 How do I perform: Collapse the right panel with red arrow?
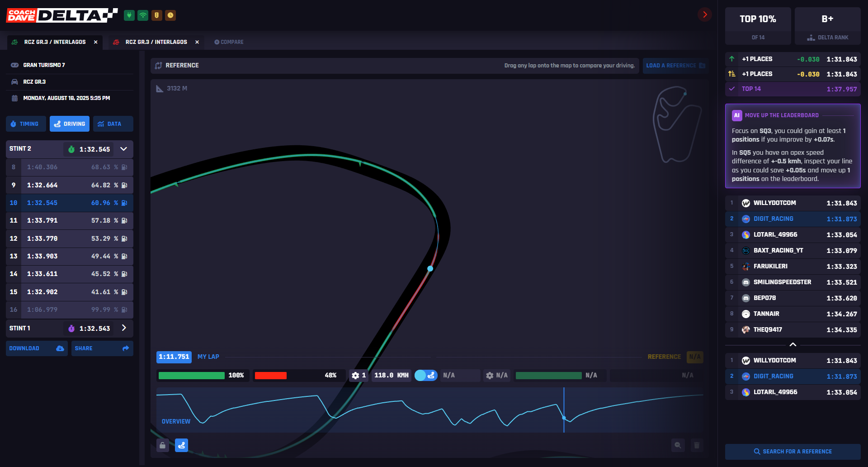704,14
